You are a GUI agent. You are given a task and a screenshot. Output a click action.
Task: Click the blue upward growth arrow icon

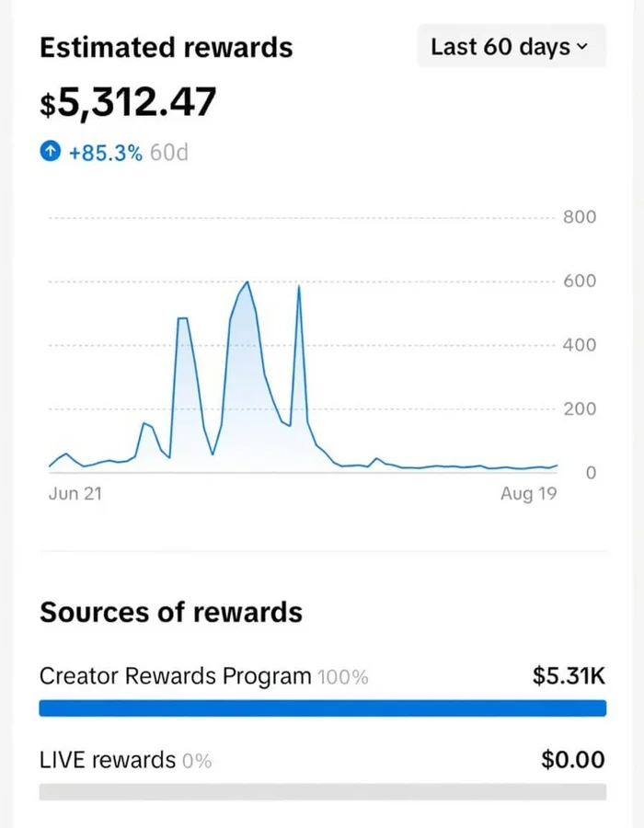click(50, 151)
